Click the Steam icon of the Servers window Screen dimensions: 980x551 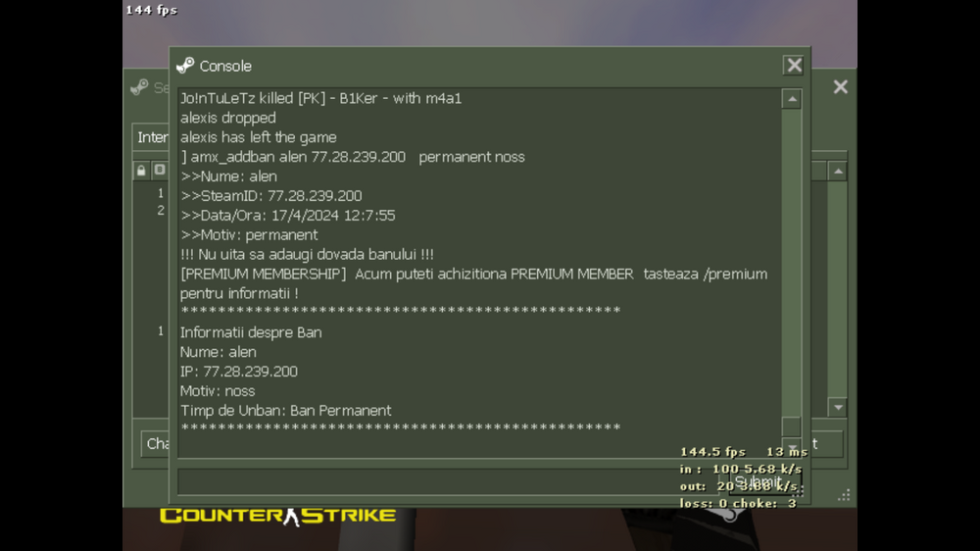[139, 87]
